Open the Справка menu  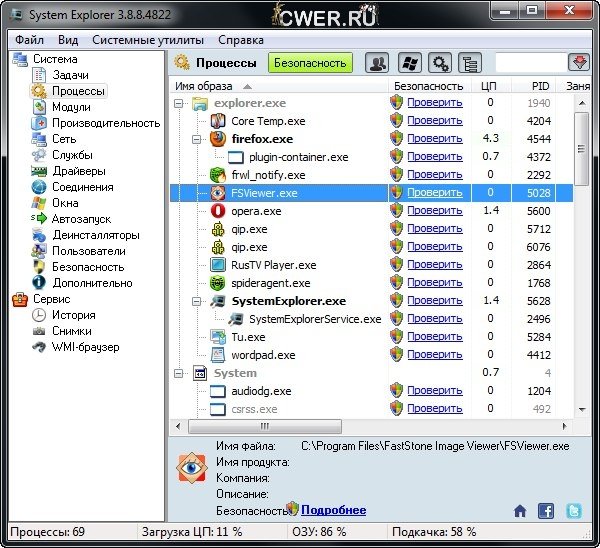(241, 40)
